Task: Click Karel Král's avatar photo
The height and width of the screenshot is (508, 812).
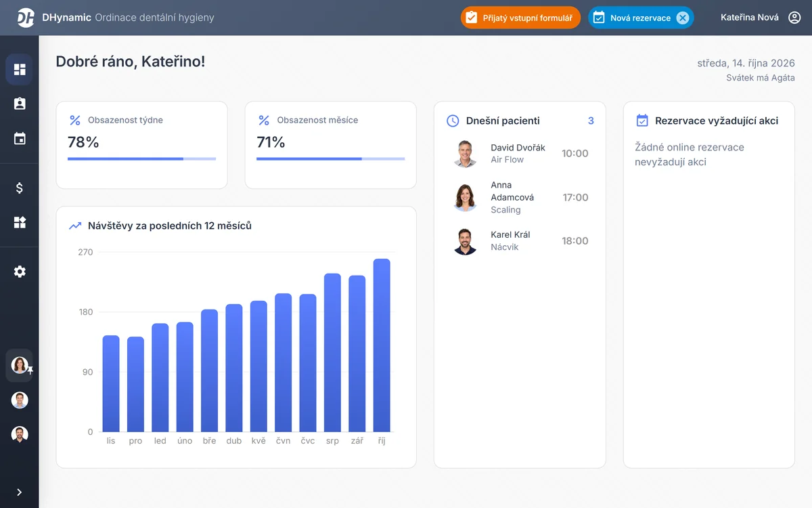Action: (x=465, y=241)
